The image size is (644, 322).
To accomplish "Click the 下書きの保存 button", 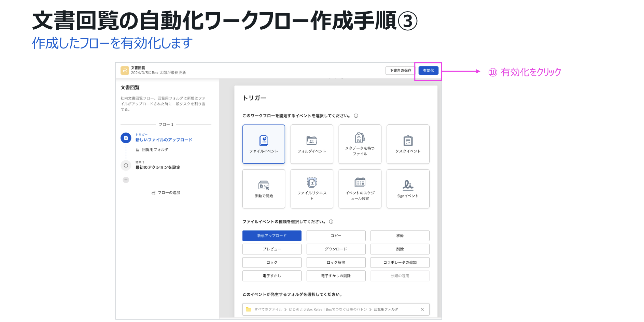I will pos(400,71).
